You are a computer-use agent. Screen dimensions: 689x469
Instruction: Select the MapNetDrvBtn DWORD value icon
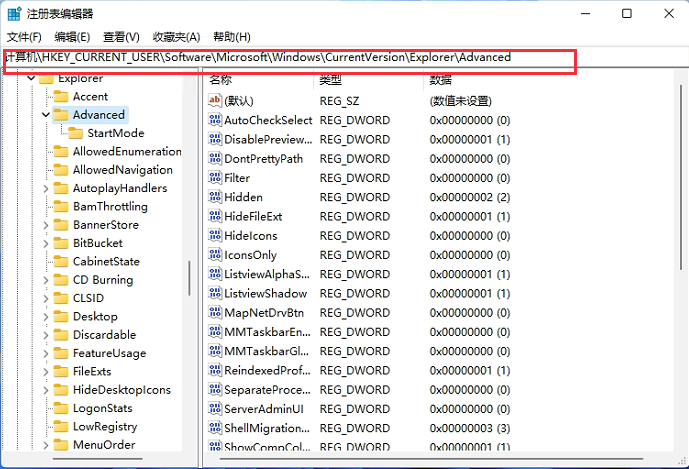pos(215,313)
